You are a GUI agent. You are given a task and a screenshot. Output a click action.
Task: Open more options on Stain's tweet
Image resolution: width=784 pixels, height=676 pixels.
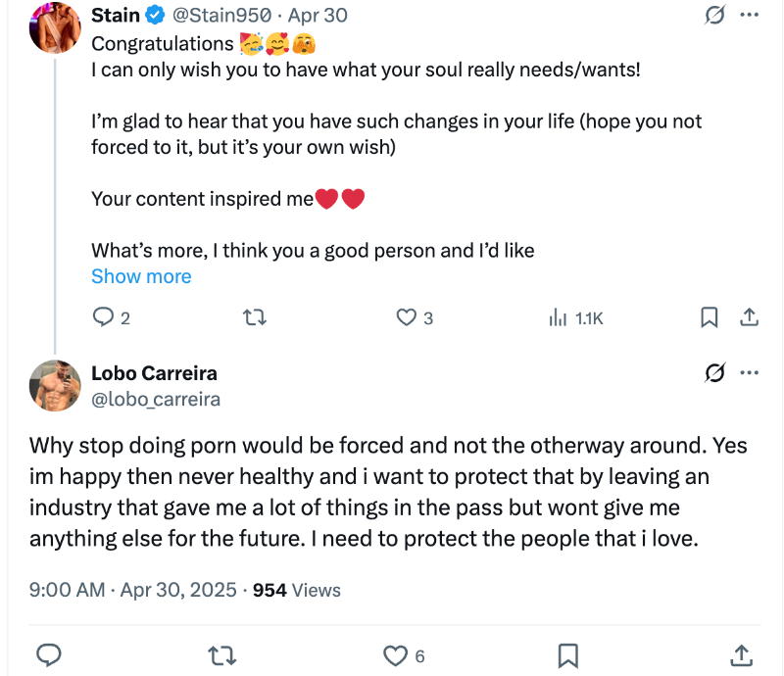(x=750, y=16)
